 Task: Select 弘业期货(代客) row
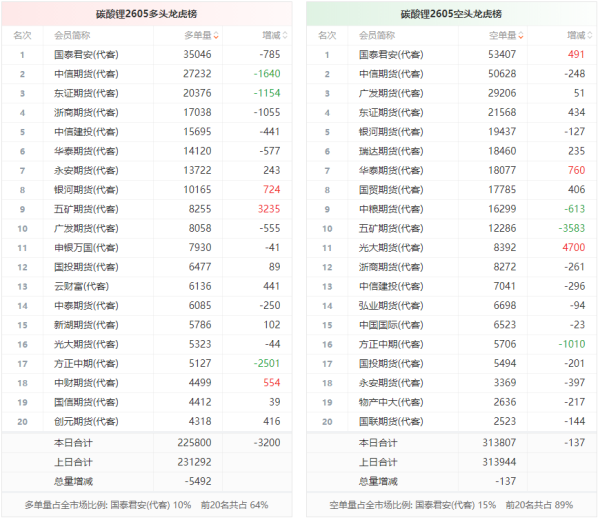452,306
